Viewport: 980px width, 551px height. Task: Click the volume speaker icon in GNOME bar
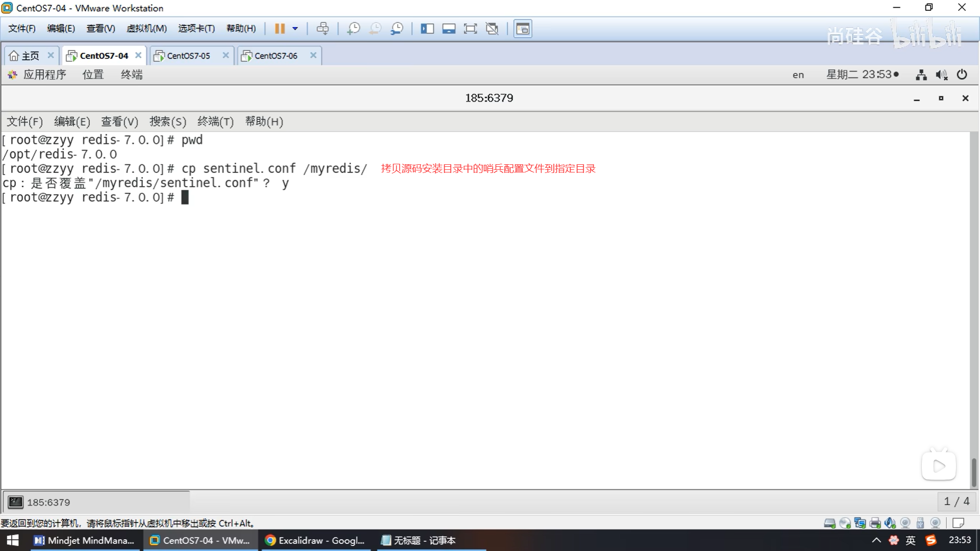coord(941,75)
